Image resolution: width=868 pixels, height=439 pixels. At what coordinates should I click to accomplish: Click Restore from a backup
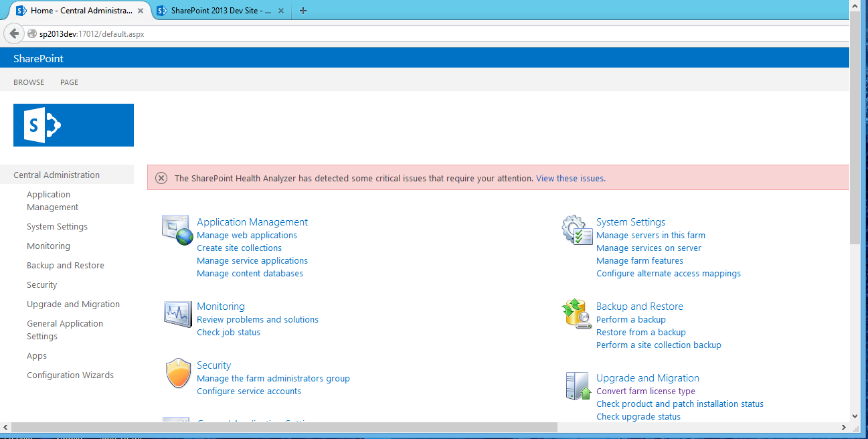pos(641,333)
